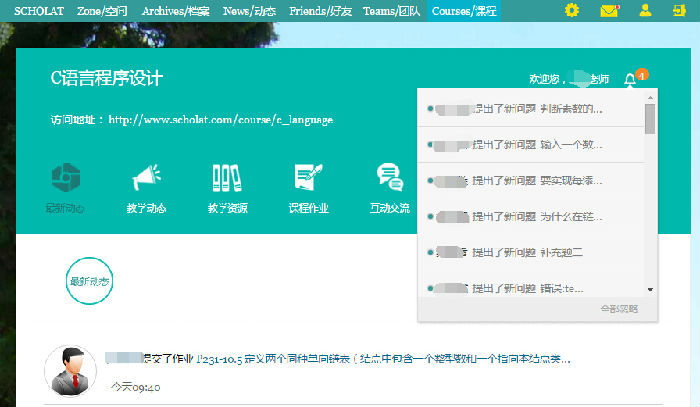Click the notification list scrollbar thumb
Image resolution: width=700 pixels, height=407 pixels.
(x=651, y=119)
